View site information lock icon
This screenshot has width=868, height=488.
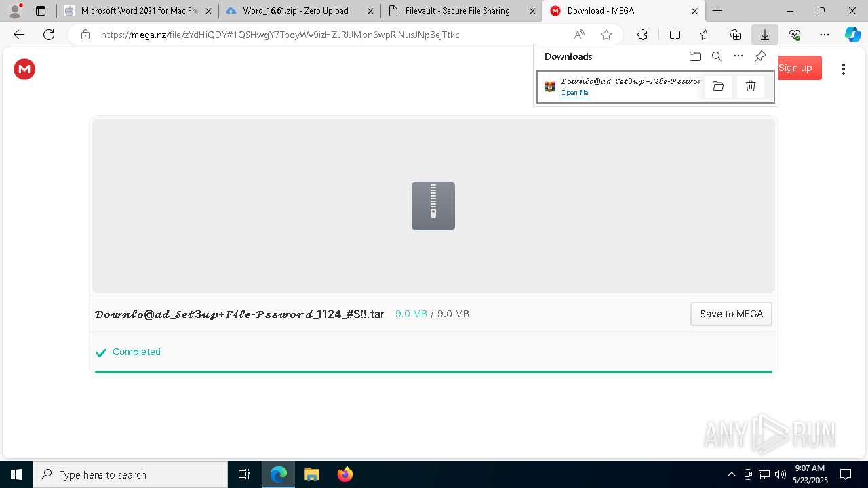coord(85,35)
